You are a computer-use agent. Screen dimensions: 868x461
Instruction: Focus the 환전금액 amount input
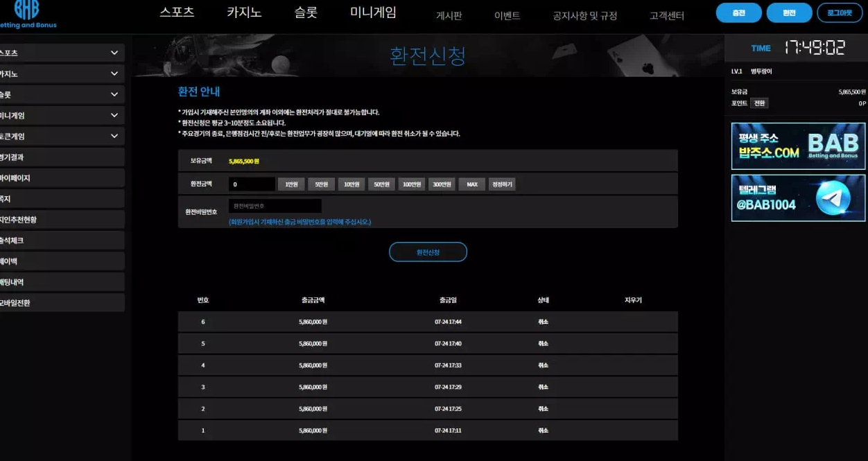252,184
